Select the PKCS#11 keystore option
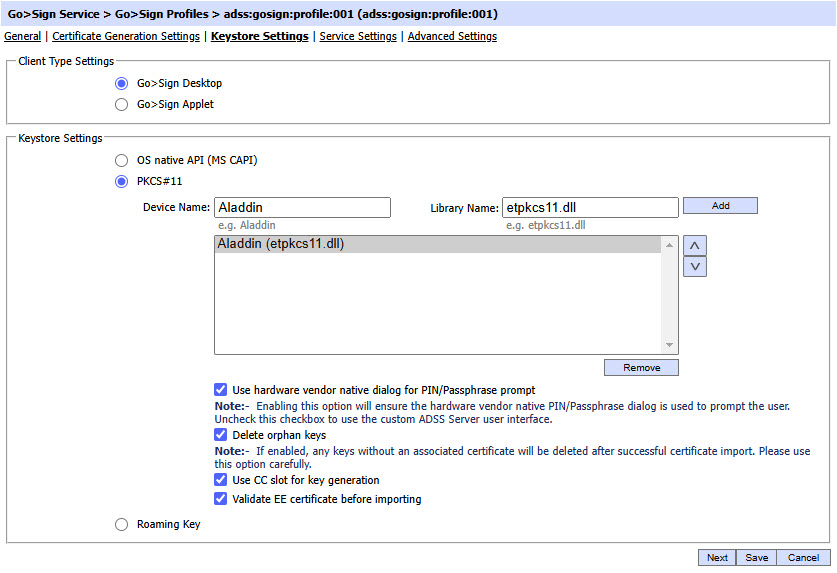This screenshot has height=573, width=837. coord(121,182)
